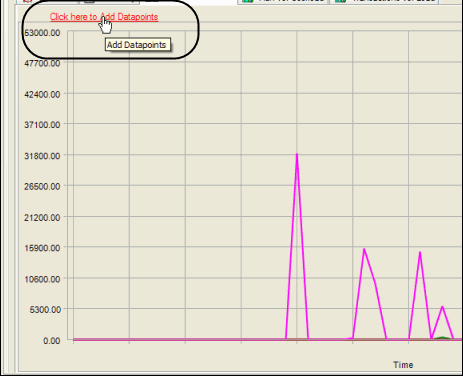This screenshot has height=376, width=463.
Task: Click the third magenta peak top
Action: tap(420, 252)
